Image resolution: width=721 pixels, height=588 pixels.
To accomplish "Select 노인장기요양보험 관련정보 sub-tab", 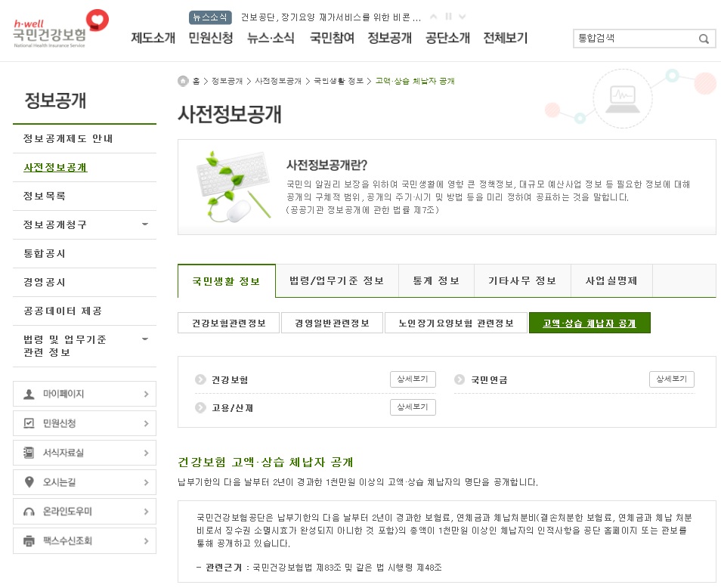I will coord(456,323).
